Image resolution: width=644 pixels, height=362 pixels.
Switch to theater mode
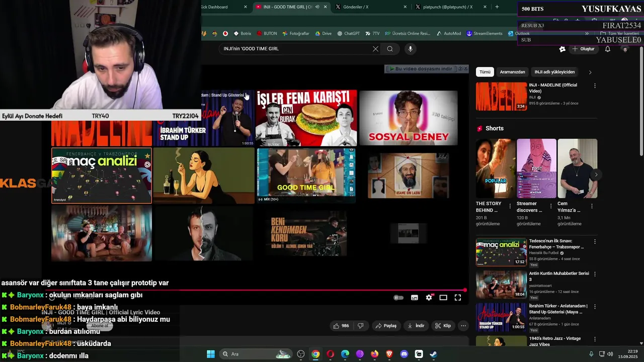pyautogui.click(x=443, y=298)
